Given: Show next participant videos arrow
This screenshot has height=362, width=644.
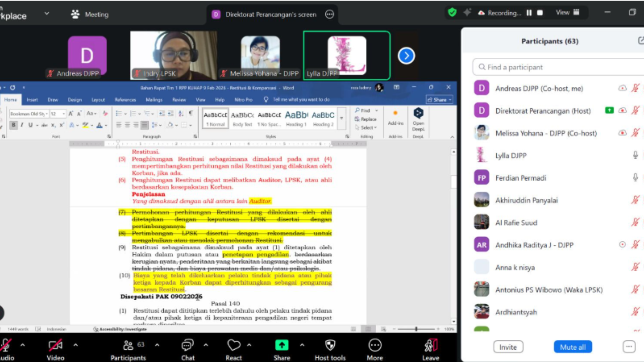Looking at the screenshot, I should coord(406,56).
